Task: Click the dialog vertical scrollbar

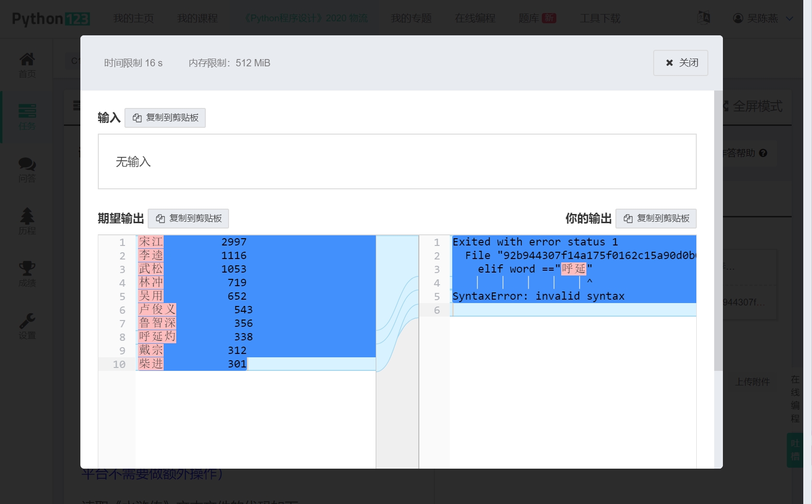Action: 719,230
